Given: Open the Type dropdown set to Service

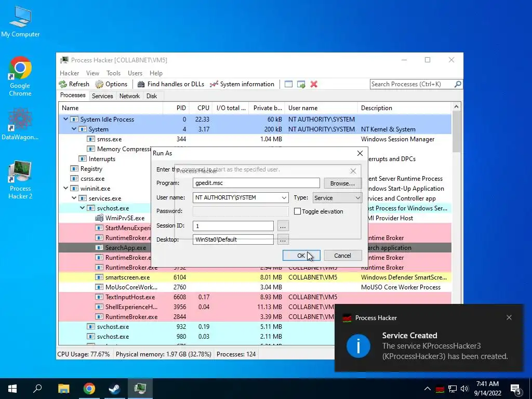Looking at the screenshot, I should pyautogui.click(x=337, y=198).
